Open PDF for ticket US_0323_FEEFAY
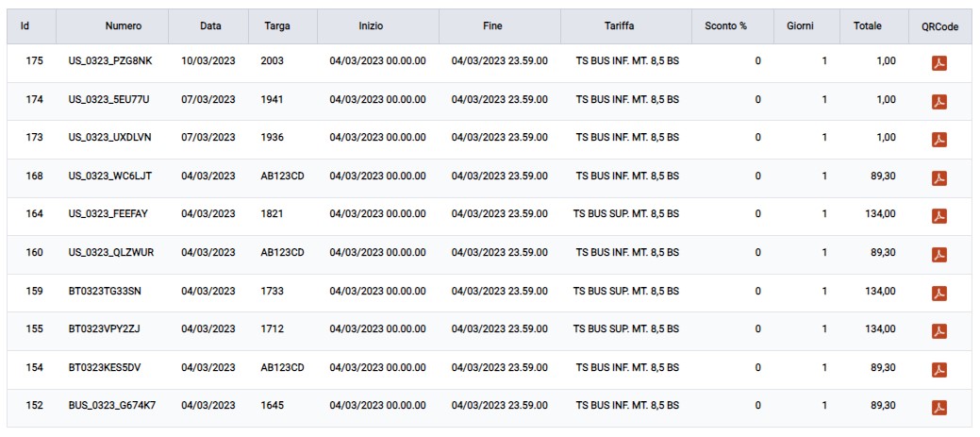Screen dimensions: 980x437 pos(938,216)
